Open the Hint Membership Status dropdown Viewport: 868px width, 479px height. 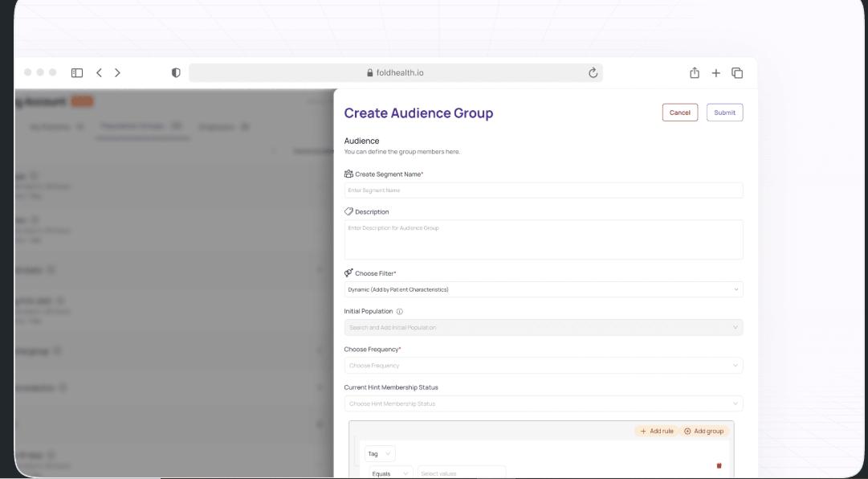click(x=543, y=403)
